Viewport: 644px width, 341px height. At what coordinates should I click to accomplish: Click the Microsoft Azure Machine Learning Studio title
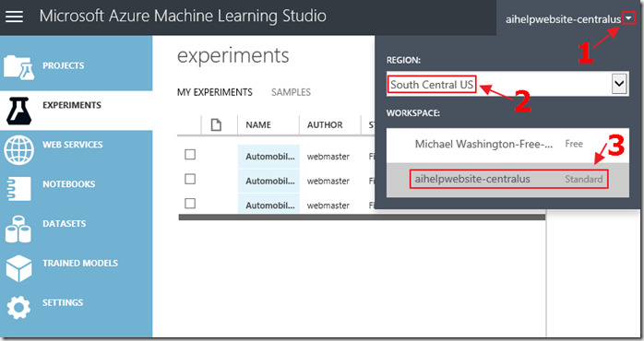tap(183, 16)
